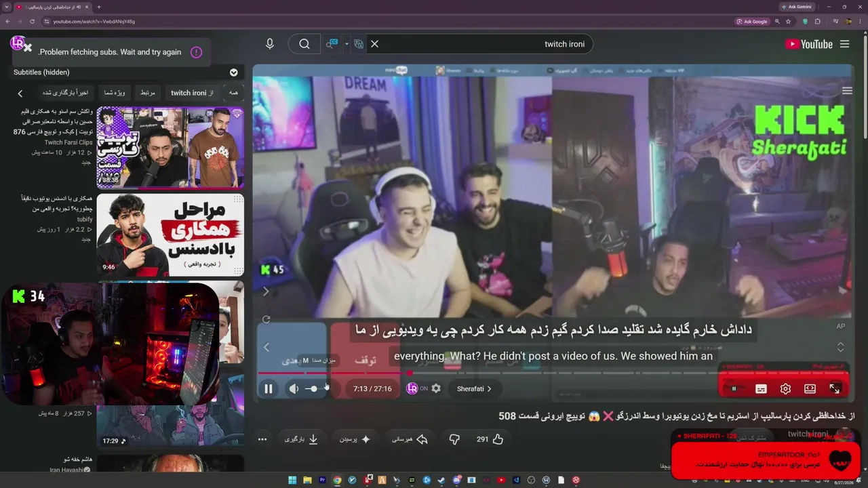Open the player overlay menu at top-right
This screenshot has width=868, height=488.
(847, 91)
